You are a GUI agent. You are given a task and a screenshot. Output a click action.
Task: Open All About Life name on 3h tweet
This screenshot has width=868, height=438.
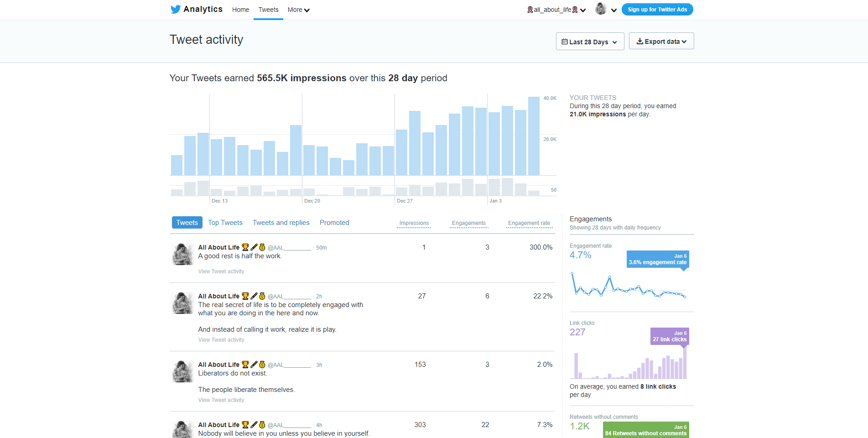[218, 365]
